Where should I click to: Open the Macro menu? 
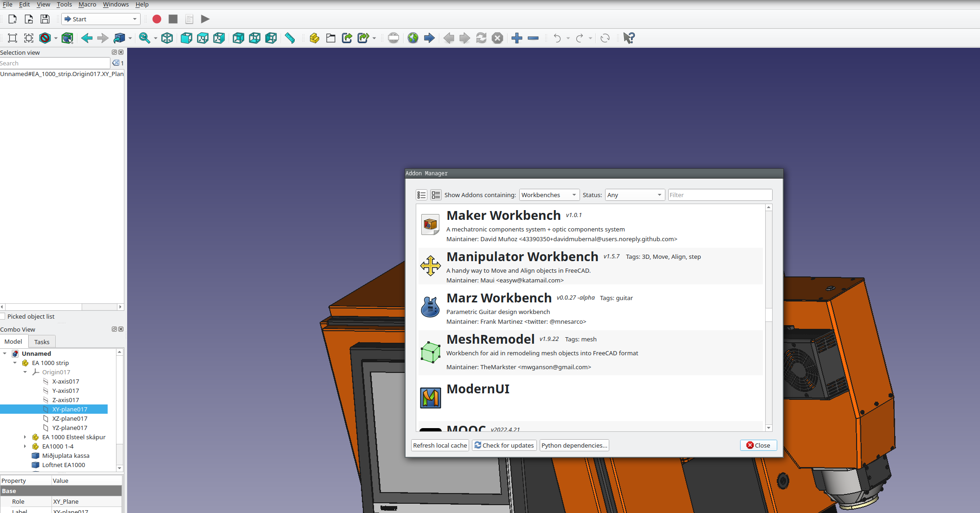click(x=87, y=4)
